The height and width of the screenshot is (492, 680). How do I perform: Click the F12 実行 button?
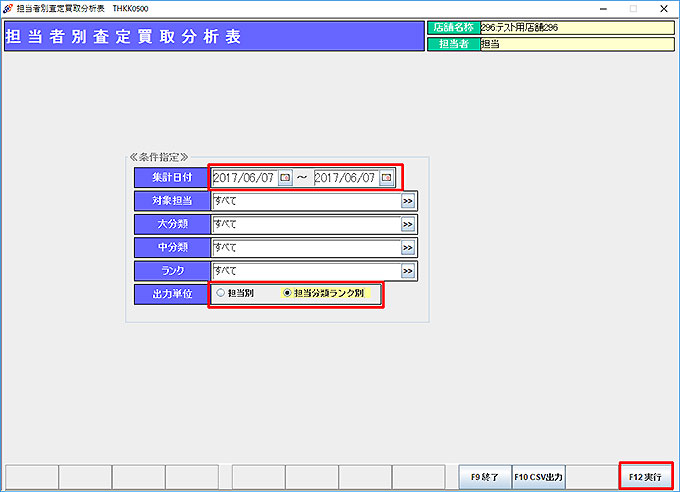[646, 477]
